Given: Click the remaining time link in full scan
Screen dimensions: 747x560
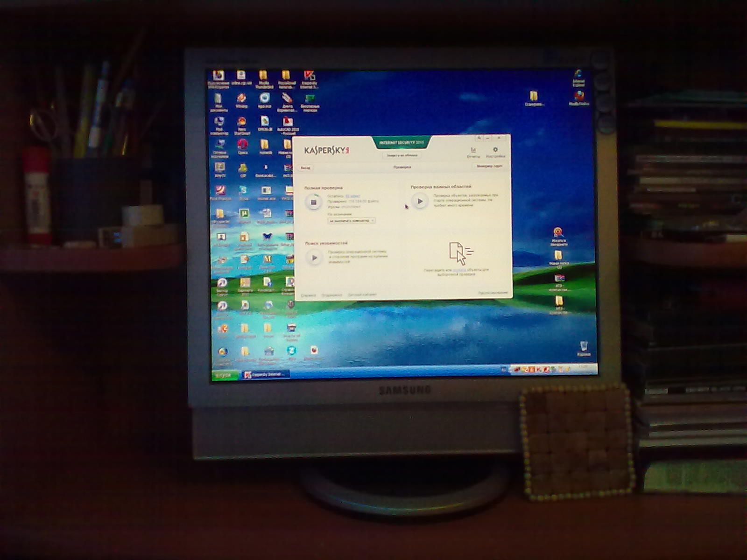Looking at the screenshot, I should tap(353, 196).
